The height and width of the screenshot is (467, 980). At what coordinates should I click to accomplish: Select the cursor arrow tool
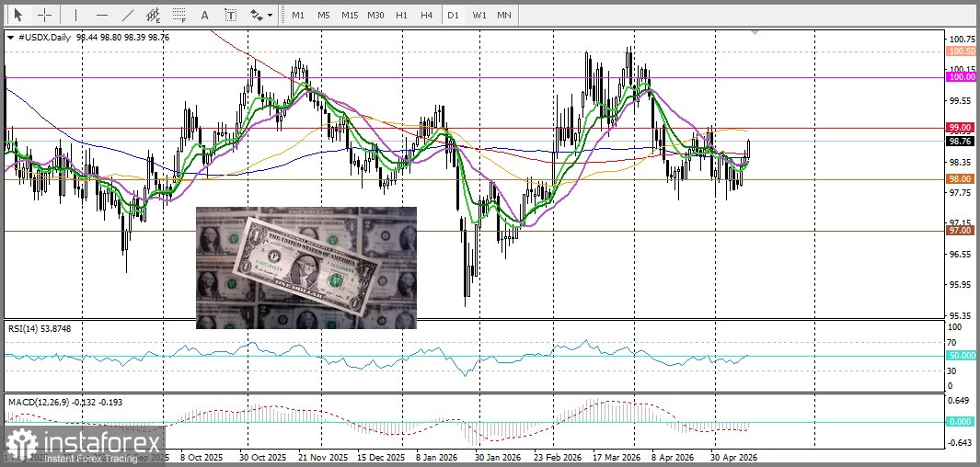pos(18,15)
